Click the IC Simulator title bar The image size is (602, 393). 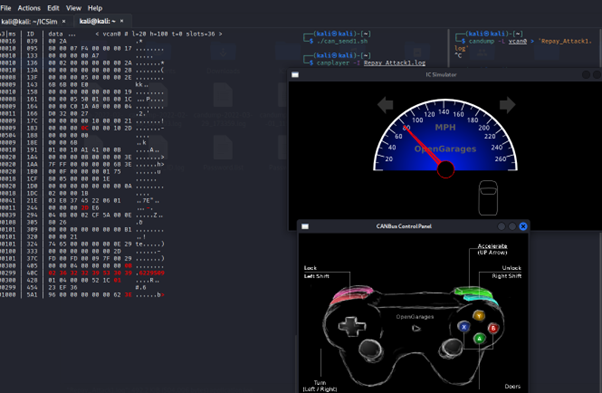click(x=445, y=75)
